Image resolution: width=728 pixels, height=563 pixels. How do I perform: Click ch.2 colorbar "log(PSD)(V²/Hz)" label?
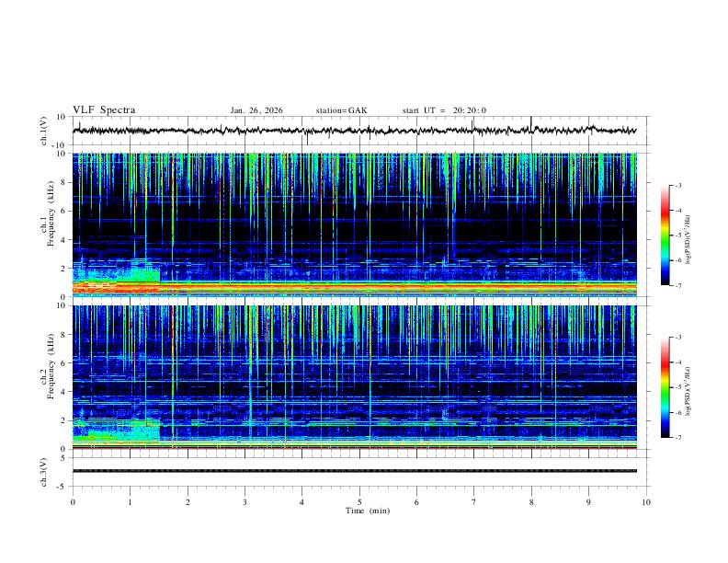pos(688,391)
